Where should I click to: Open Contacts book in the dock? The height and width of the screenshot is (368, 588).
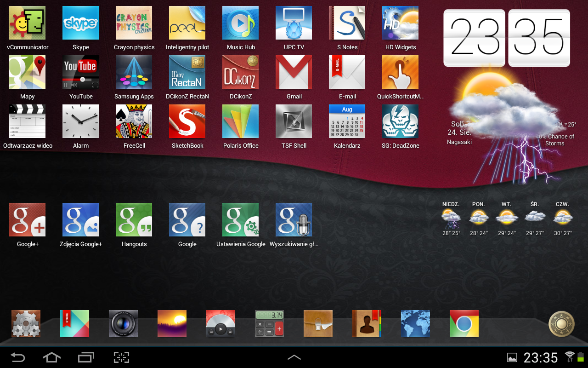click(367, 323)
